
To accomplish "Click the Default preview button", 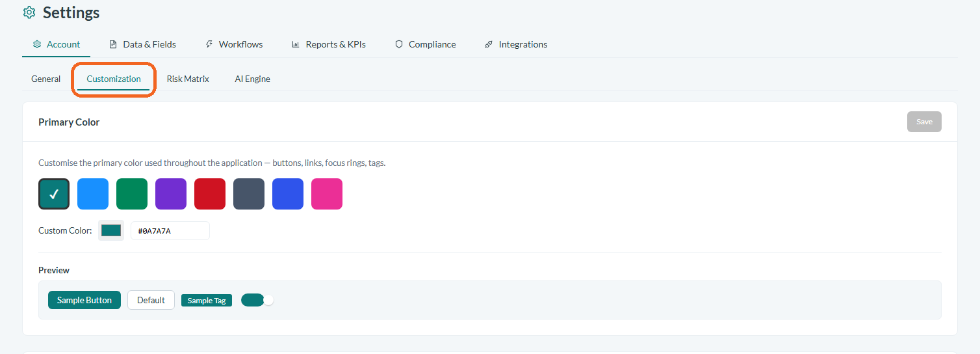I will pos(151,300).
